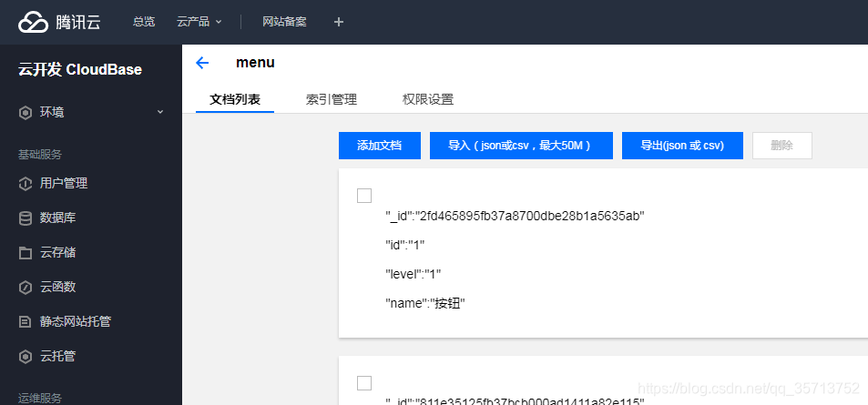Click the 静态网站托管 page icon
The height and width of the screenshot is (405, 868).
pyautogui.click(x=26, y=322)
